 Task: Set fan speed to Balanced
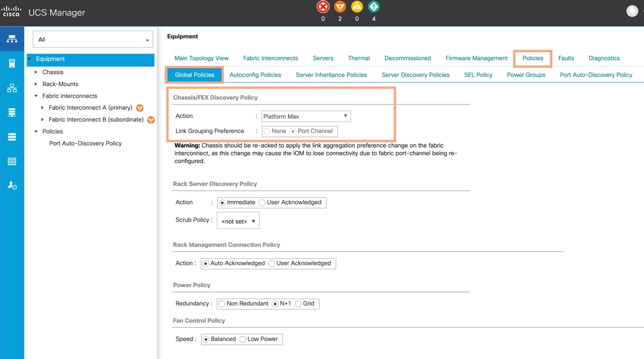206,339
